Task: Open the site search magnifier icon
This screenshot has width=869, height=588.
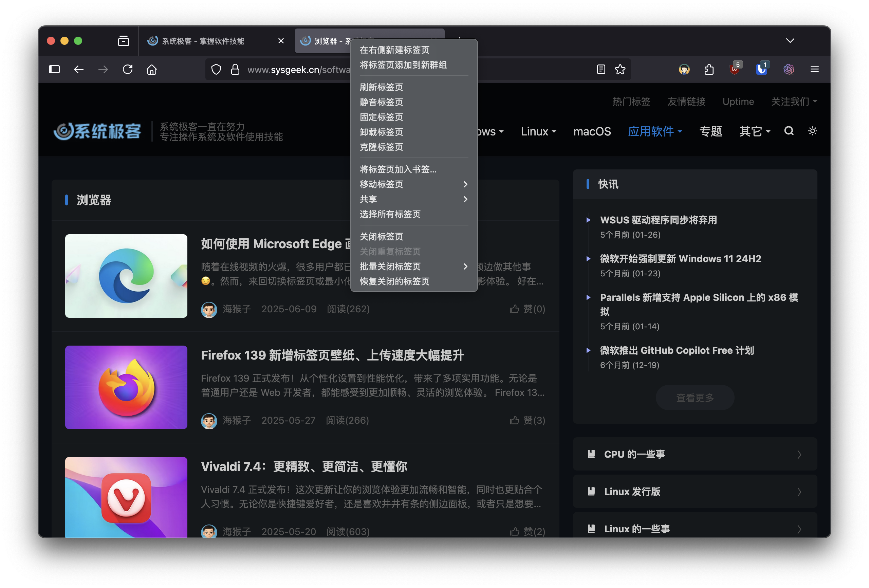Action: [789, 131]
